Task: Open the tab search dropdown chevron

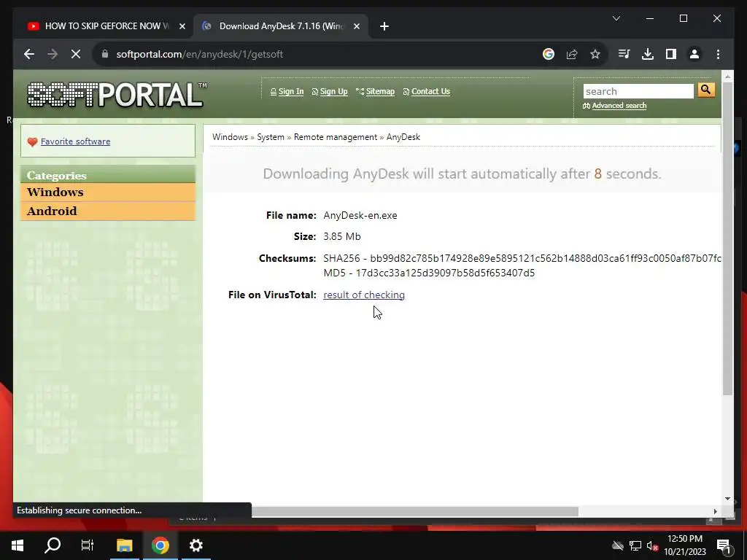Action: pos(616,18)
